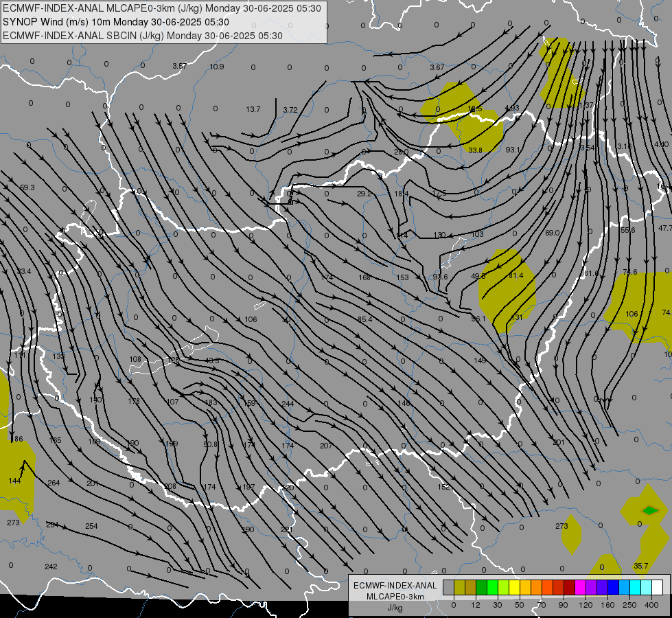The width and height of the screenshot is (672, 618).
Task: Click the map value '93.1'
Action: pyautogui.click(x=513, y=150)
